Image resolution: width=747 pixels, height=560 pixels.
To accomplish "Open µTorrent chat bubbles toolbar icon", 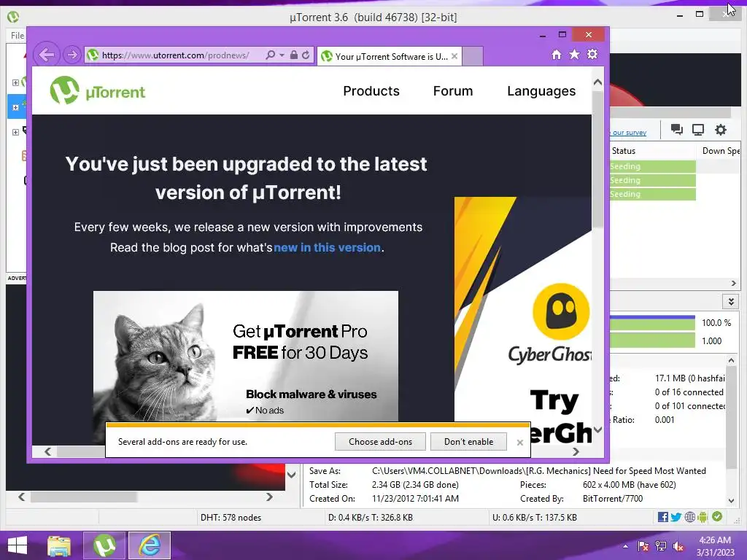I will coord(676,130).
